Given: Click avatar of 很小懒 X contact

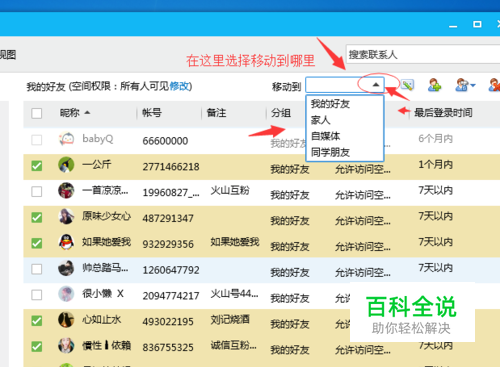Looking at the screenshot, I should tap(66, 294).
